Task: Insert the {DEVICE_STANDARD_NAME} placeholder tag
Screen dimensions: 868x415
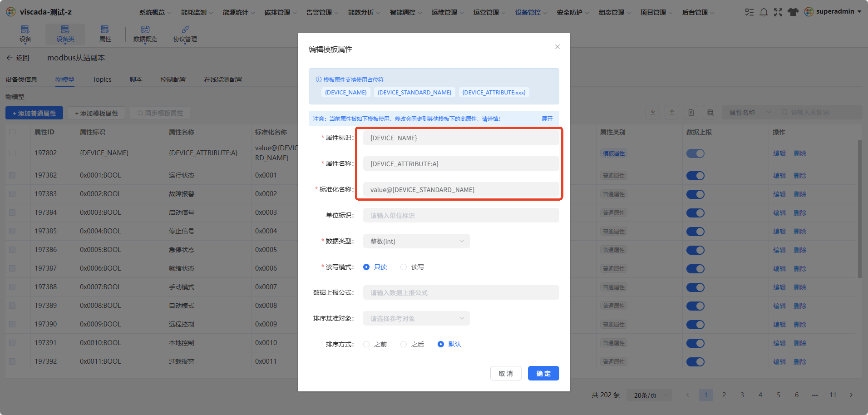Action: tap(414, 92)
